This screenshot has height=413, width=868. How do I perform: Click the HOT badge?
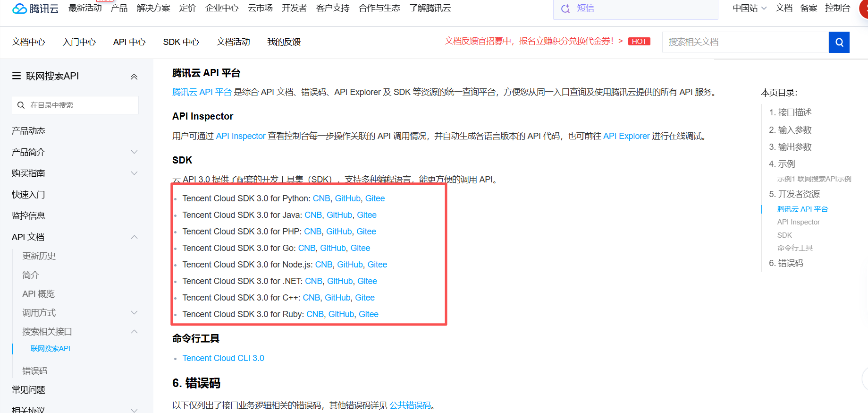[639, 42]
